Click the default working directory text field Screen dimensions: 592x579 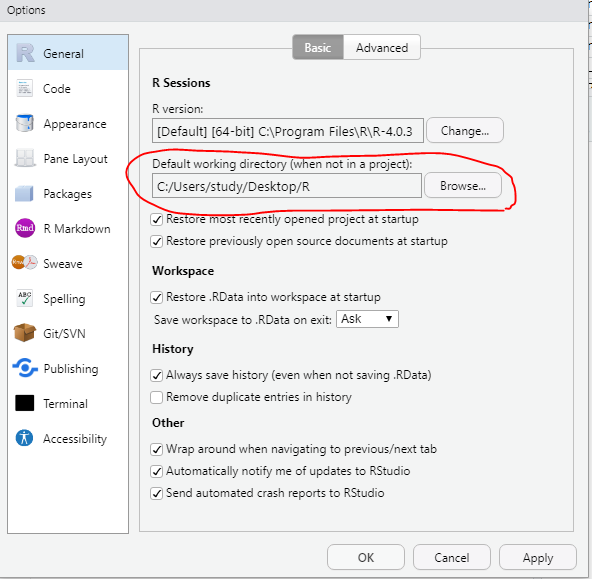point(287,186)
